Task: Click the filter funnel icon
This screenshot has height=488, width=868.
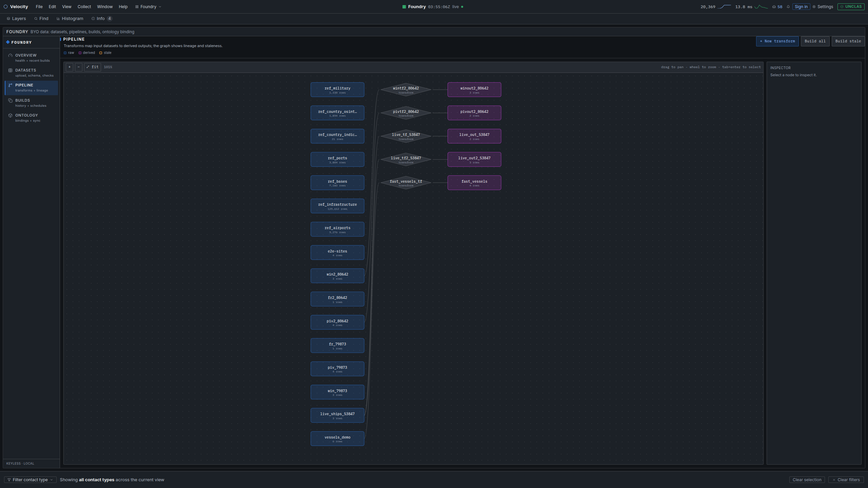Action: point(9,480)
